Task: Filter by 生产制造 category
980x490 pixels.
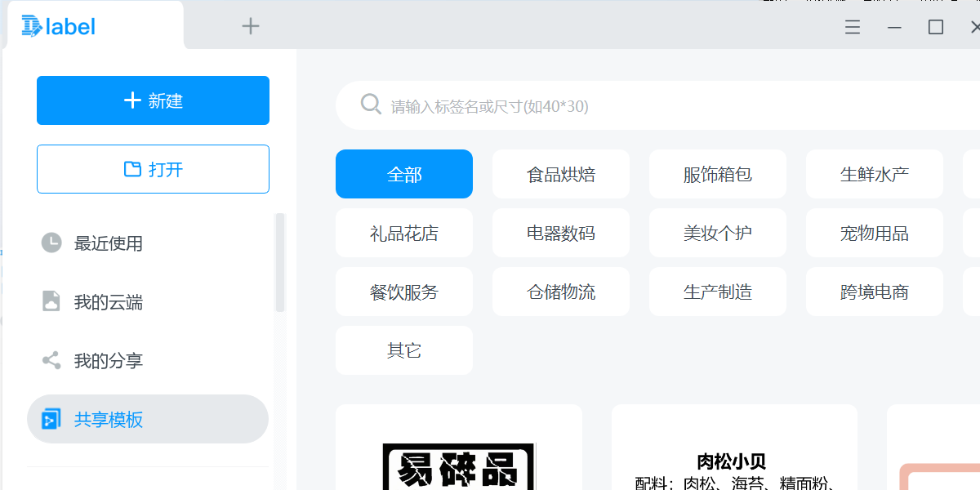Action: (x=718, y=292)
